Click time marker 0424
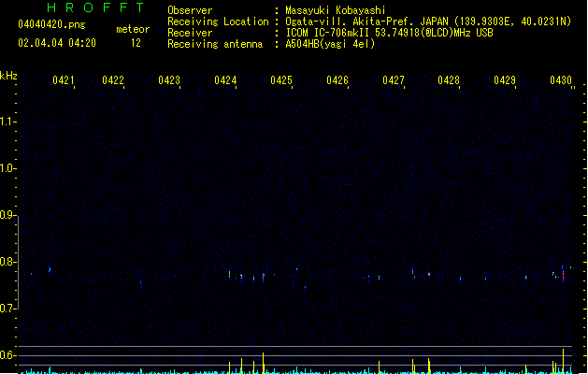The height and width of the screenshot is (374, 588). pyautogui.click(x=225, y=80)
